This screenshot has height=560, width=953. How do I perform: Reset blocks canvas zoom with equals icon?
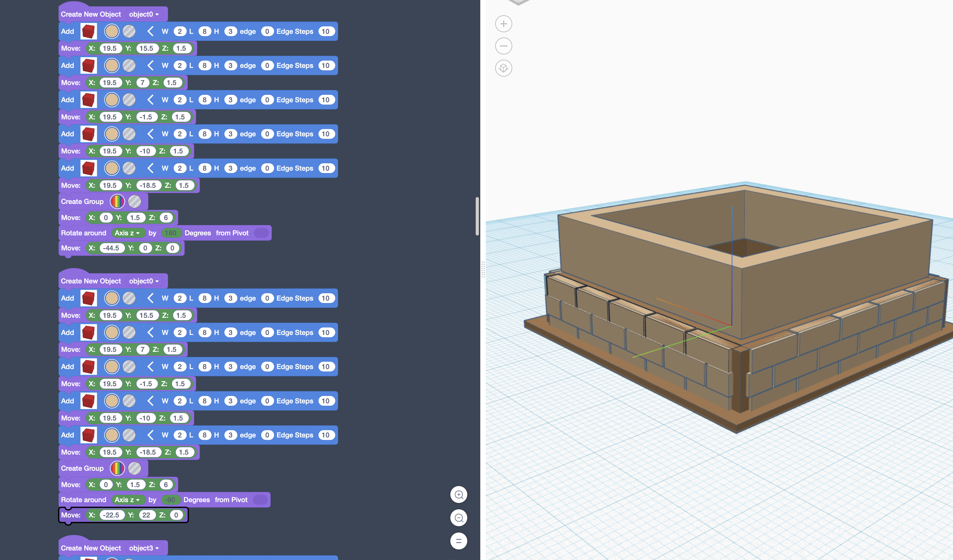(459, 541)
